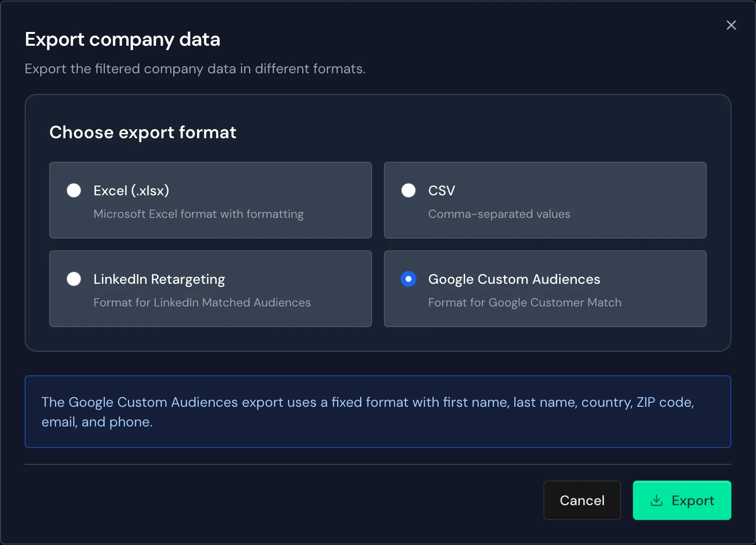Click the 'Choose export format' title
Image resolution: width=756 pixels, height=545 pixels.
pos(143,132)
